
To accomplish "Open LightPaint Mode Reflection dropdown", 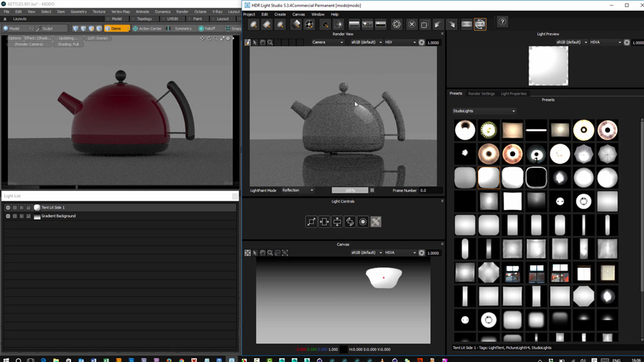I will coord(298,190).
